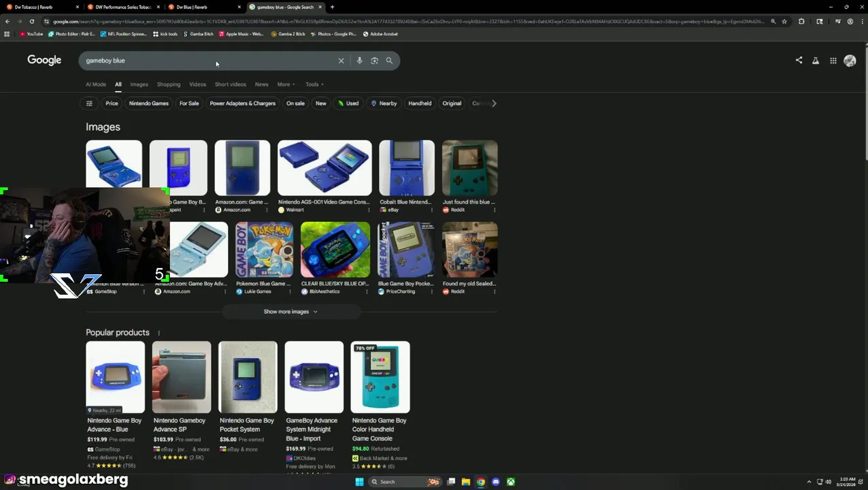Click the share icon near the profile
The height and width of the screenshot is (490, 868).
click(x=799, y=61)
